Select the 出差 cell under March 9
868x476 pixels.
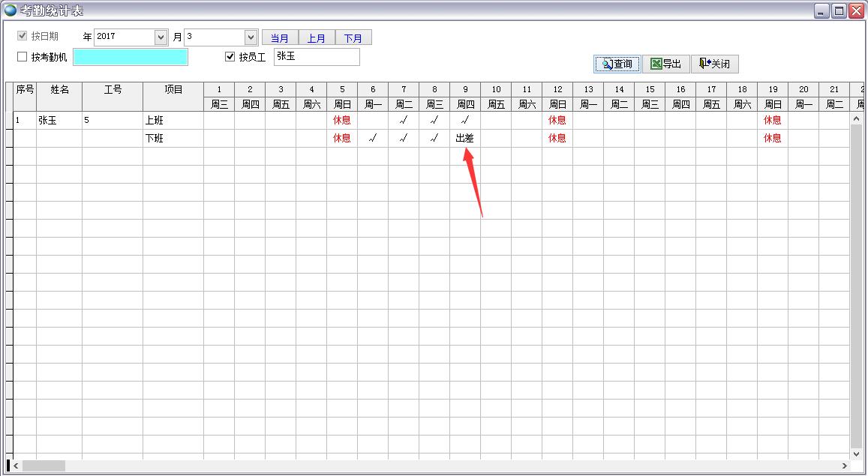tap(464, 137)
